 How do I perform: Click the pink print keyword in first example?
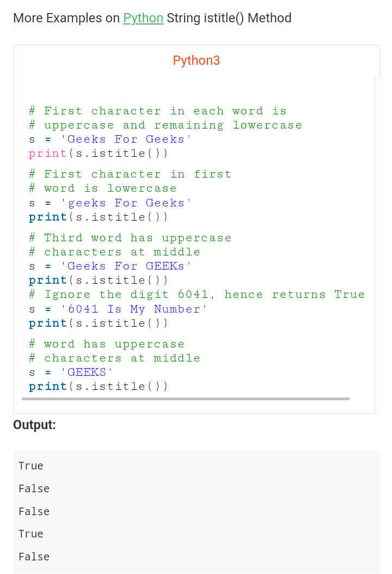[47, 153]
